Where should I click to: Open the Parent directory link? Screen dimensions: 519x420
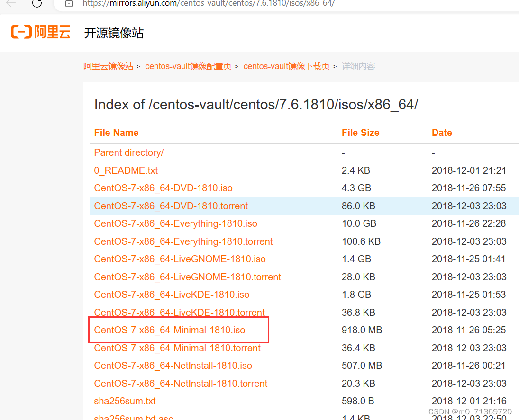click(128, 152)
